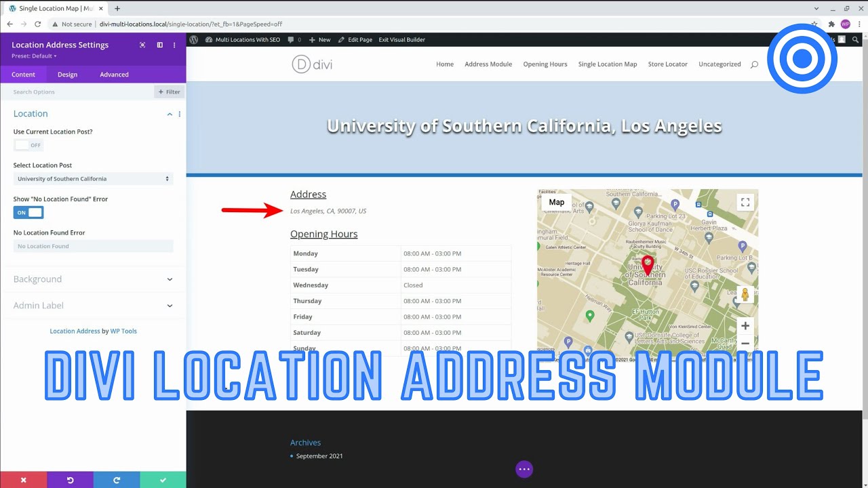Undo the last change in the settings panel
Screen dimensions: 868x488
(x=70, y=480)
